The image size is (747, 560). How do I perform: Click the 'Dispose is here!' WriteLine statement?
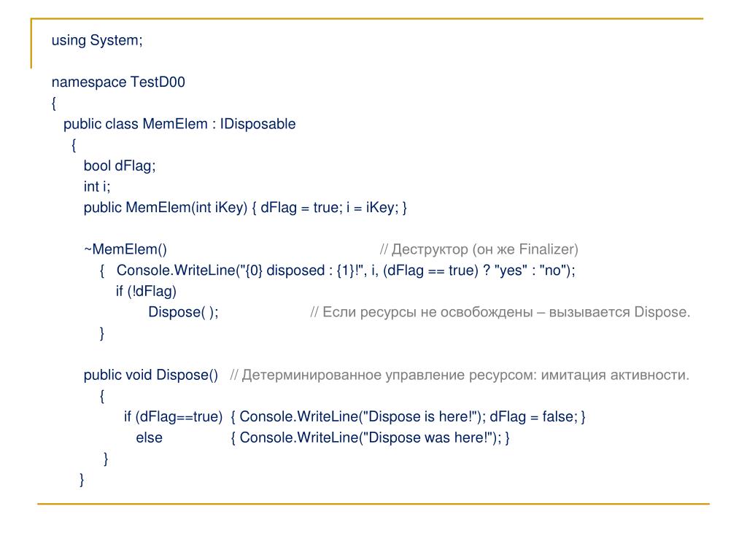pyautogui.click(x=363, y=416)
